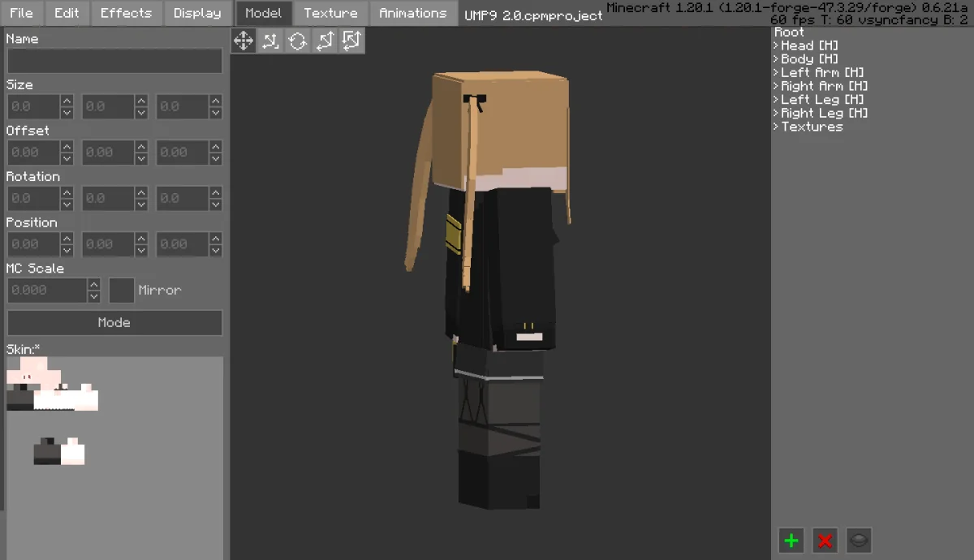Screen dimensions: 974x560
Task: Click the red X delete element icon
Action: point(825,540)
